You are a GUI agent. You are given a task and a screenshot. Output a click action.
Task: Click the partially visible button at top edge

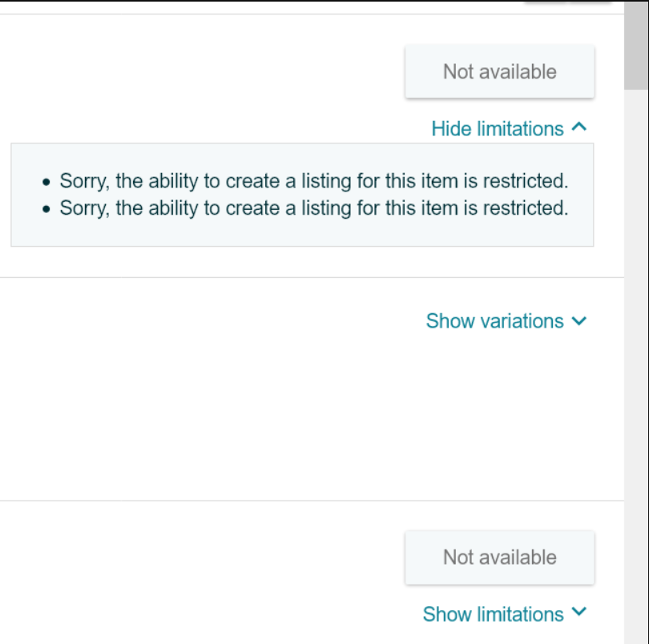pos(567,2)
